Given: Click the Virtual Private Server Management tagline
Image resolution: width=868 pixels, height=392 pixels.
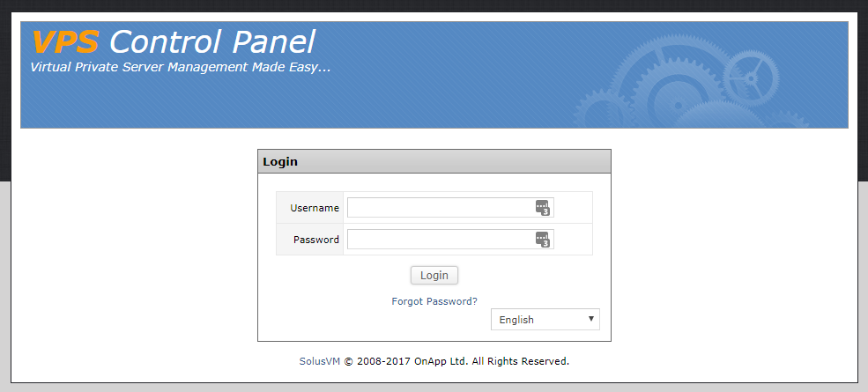Looking at the screenshot, I should click(x=181, y=67).
